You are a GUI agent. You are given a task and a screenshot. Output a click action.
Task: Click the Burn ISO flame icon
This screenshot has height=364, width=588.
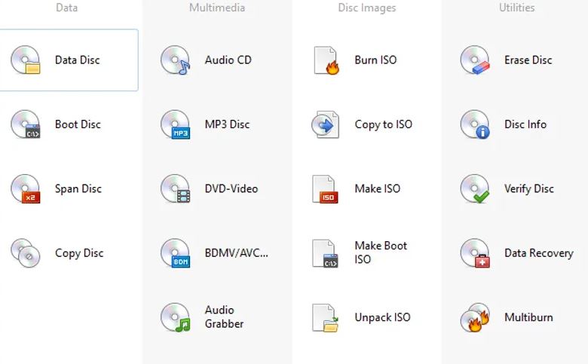[326, 60]
